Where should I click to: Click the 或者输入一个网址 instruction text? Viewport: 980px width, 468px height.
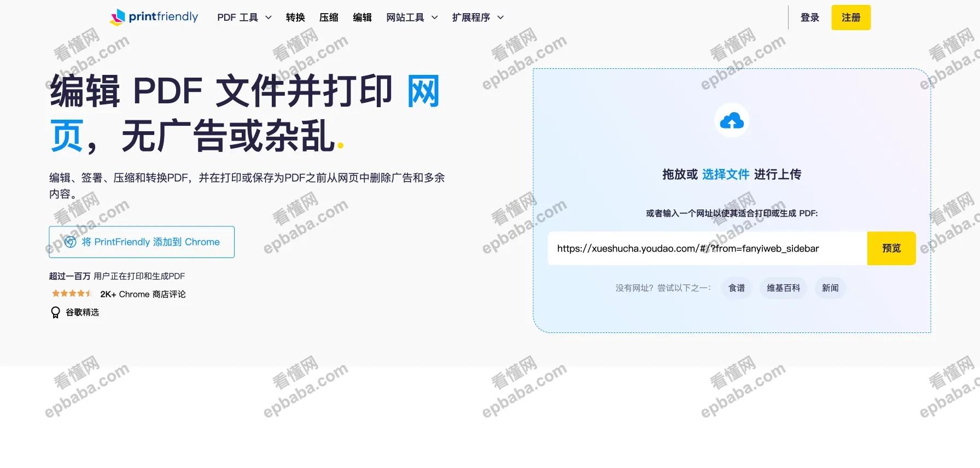pyautogui.click(x=732, y=213)
